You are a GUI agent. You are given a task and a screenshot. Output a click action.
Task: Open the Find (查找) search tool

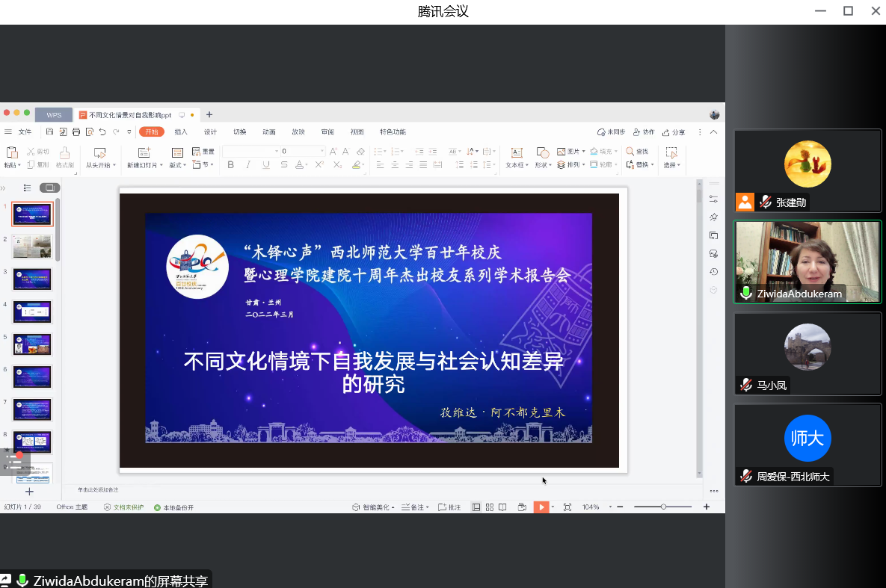pos(637,151)
